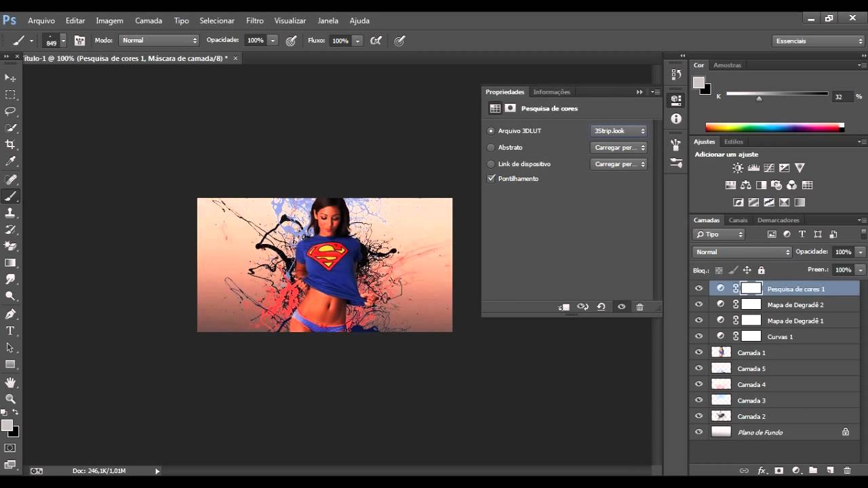The height and width of the screenshot is (488, 868).
Task: Hide the Plano de Fundo layer
Action: click(x=699, y=432)
